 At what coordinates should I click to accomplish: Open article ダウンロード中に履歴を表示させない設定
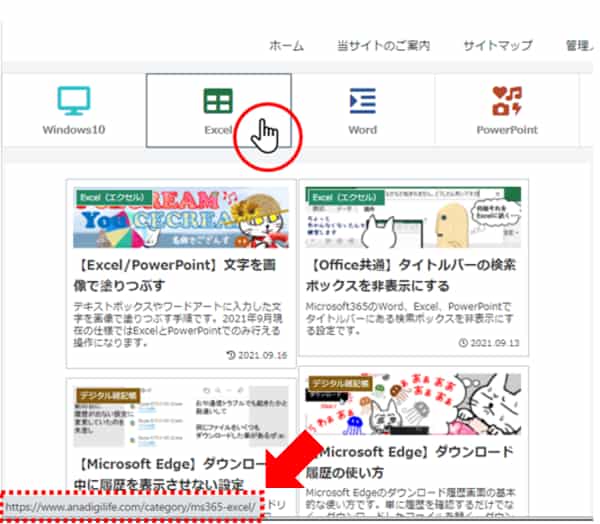tap(168, 474)
